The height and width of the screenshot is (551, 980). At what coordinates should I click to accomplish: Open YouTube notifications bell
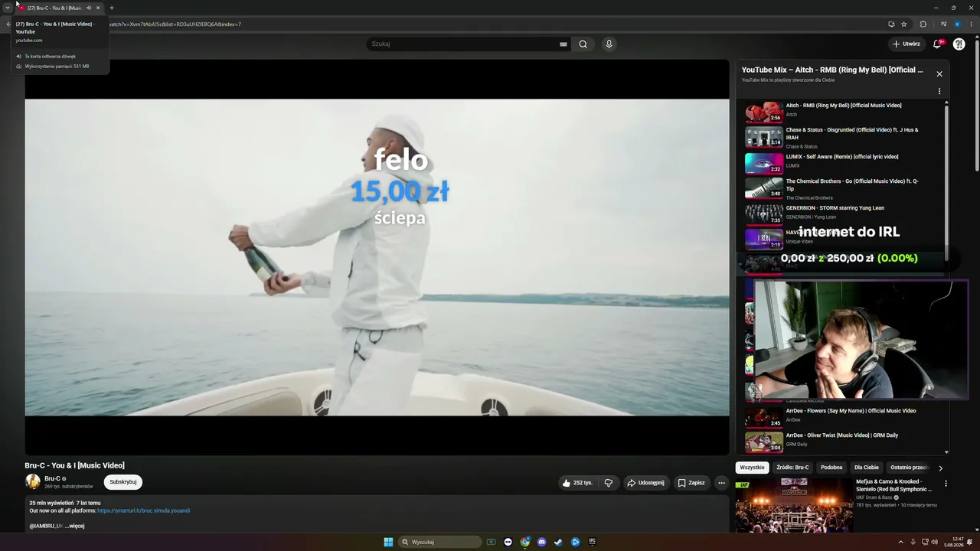click(x=937, y=44)
